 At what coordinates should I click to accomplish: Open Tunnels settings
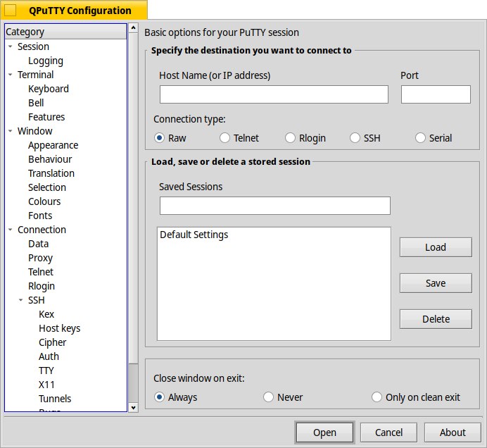[55, 399]
